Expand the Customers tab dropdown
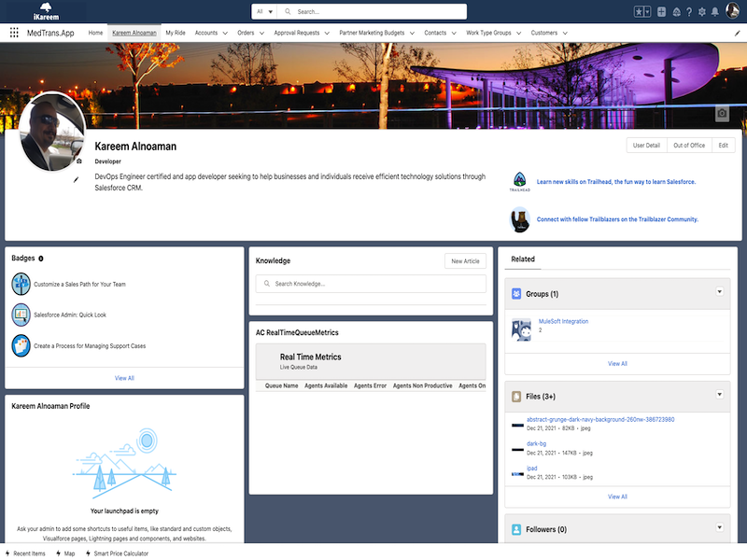 565,34
